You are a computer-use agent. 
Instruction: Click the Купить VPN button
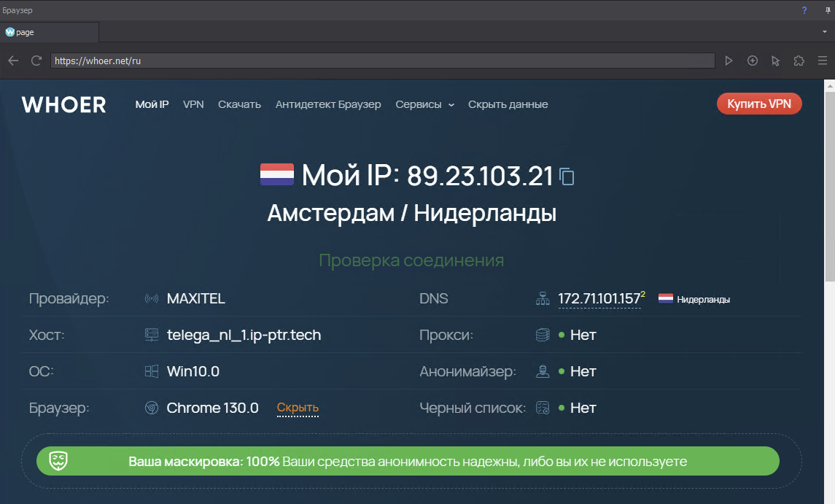click(x=759, y=104)
